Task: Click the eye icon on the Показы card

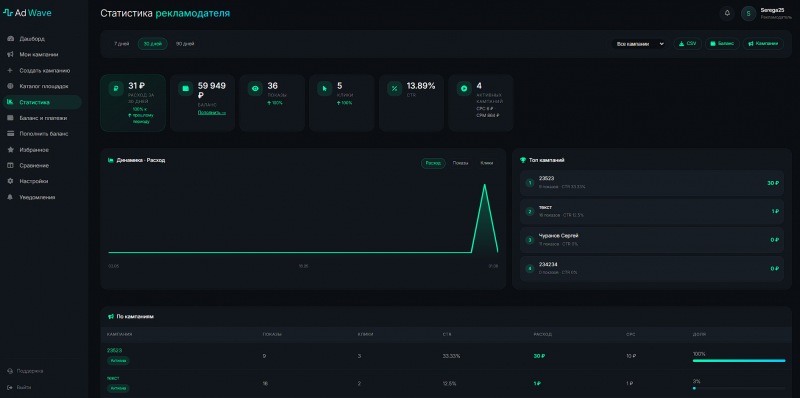Action: (x=255, y=88)
